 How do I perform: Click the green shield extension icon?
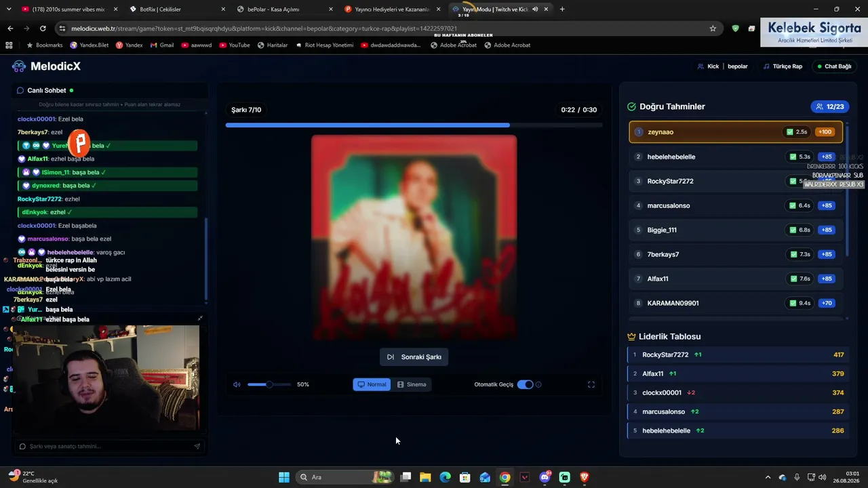(x=735, y=28)
